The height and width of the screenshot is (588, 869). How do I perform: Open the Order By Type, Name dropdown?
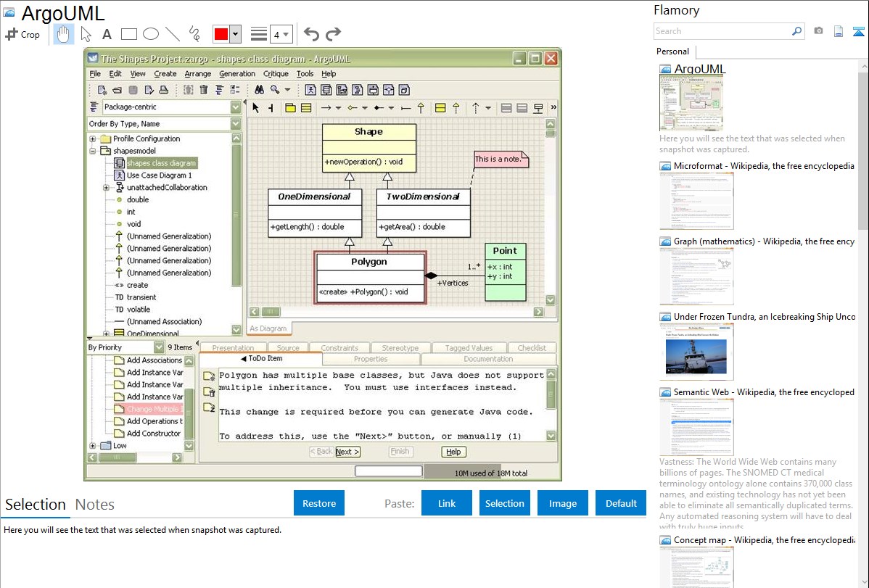click(x=236, y=123)
